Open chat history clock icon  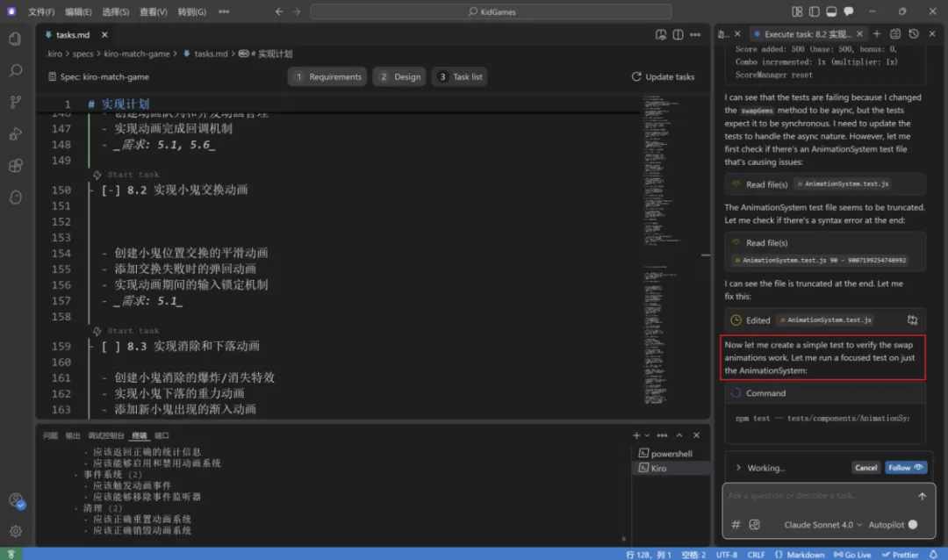914,34
